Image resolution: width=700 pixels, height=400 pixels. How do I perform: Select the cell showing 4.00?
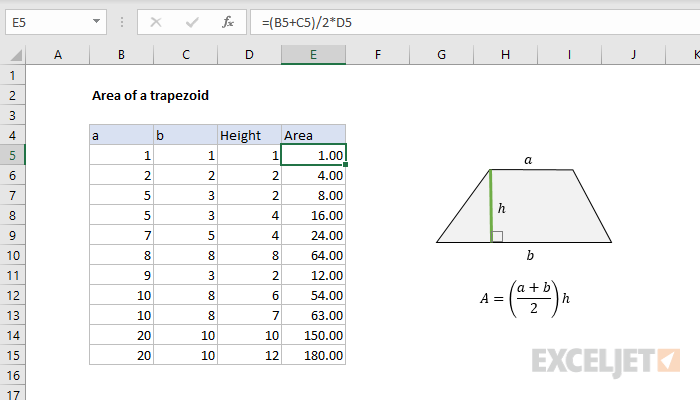[313, 175]
